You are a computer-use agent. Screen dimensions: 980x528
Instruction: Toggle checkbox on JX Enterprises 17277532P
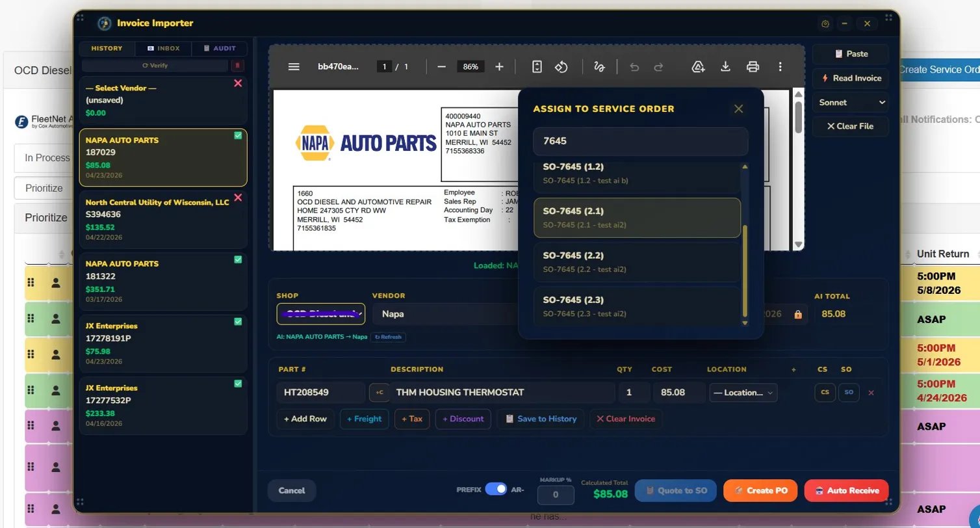[x=238, y=384]
